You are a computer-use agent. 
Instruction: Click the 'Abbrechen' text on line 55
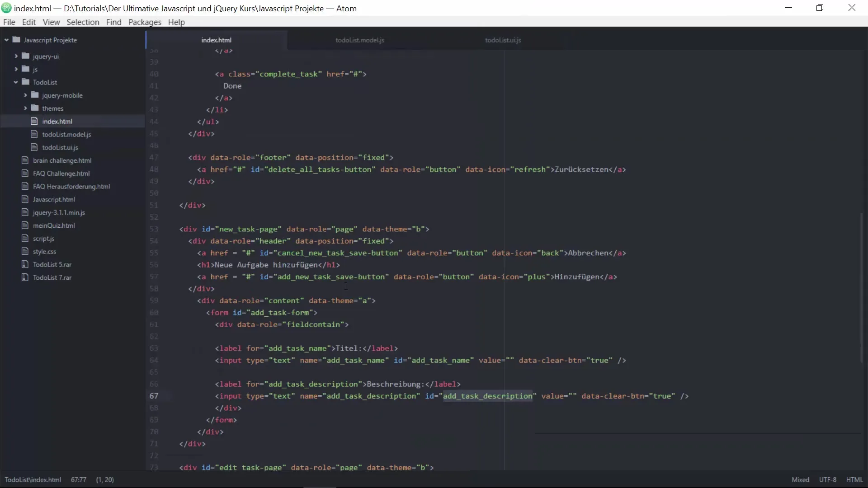588,253
